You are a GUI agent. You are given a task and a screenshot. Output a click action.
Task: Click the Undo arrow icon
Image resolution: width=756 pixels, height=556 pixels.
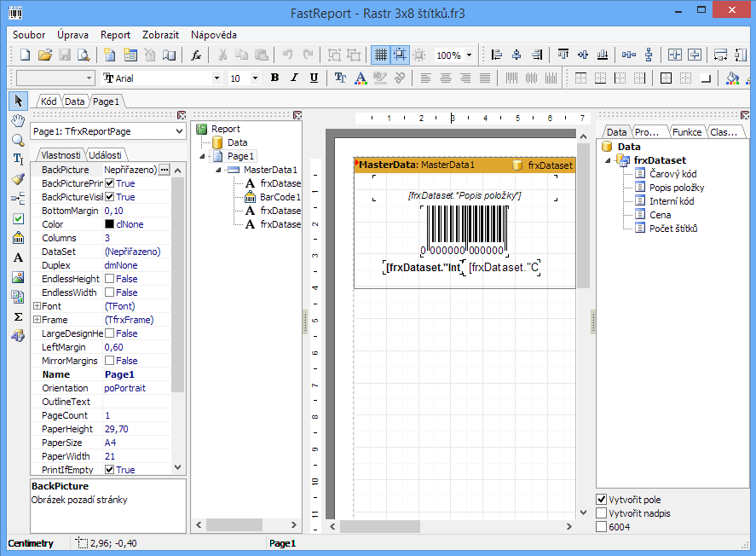pyautogui.click(x=288, y=55)
